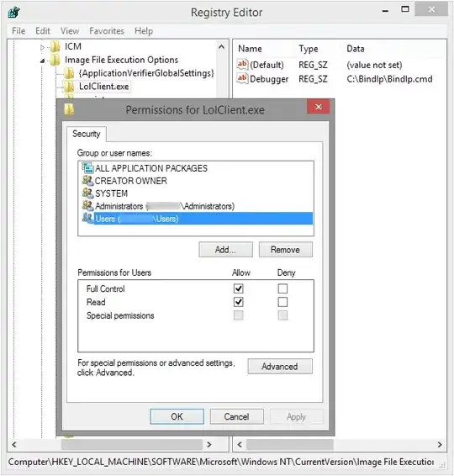Click the Image File Execution Options folder icon
This screenshot has height=476, width=454.
(x=55, y=60)
